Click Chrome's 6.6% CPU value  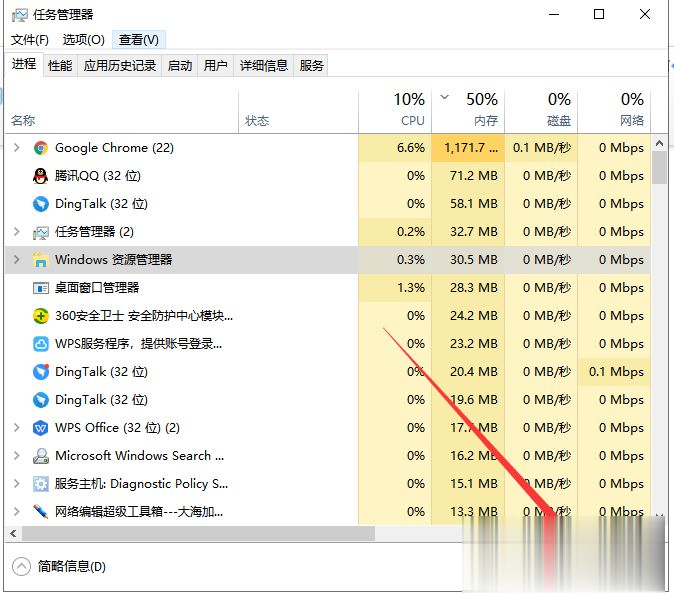pyautogui.click(x=411, y=148)
